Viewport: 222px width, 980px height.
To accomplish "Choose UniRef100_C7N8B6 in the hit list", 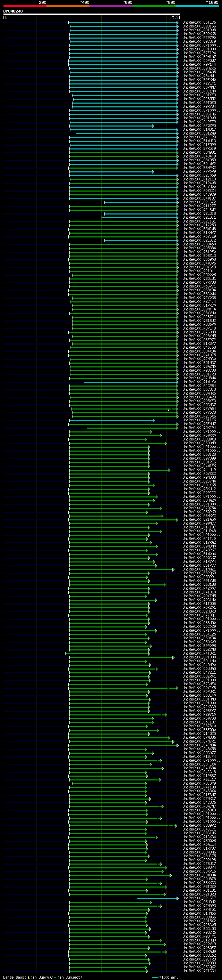I will tap(199, 737).
